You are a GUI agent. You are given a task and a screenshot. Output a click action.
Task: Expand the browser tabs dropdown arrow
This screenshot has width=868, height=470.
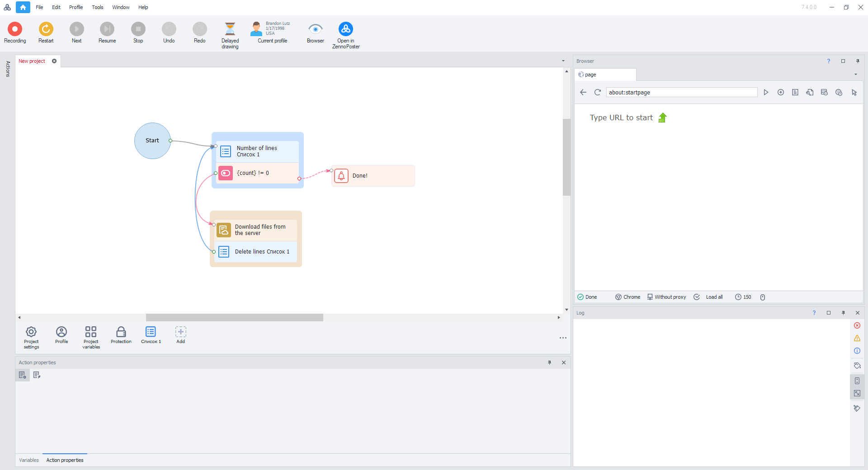point(856,75)
